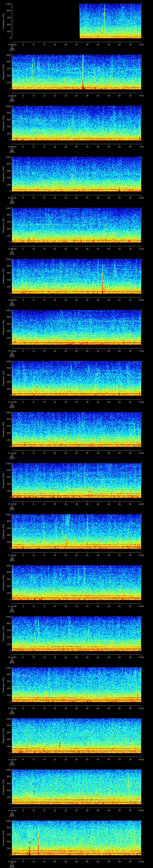Viewport: 153px width, 868px height.
Task: Click the 13:08:00 start time label
Action: (x=12, y=249)
